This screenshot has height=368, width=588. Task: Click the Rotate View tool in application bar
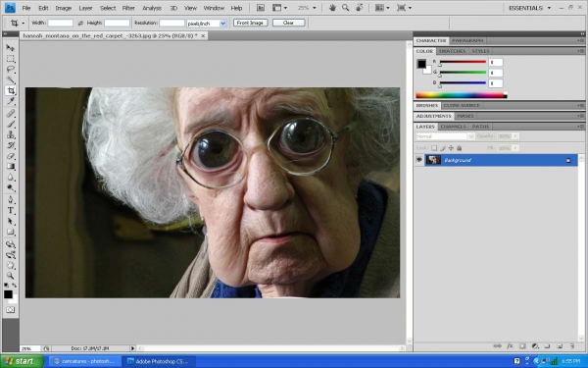tap(360, 8)
